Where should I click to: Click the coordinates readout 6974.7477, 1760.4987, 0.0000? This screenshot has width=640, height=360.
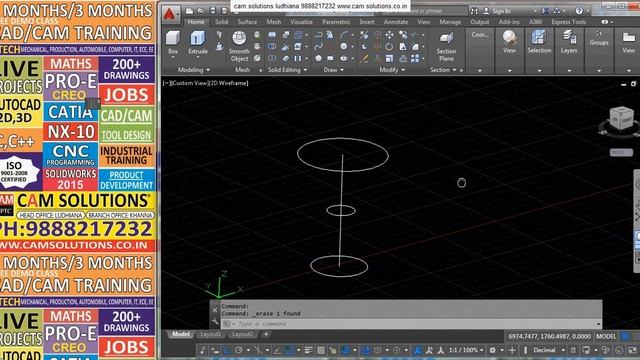549,336
